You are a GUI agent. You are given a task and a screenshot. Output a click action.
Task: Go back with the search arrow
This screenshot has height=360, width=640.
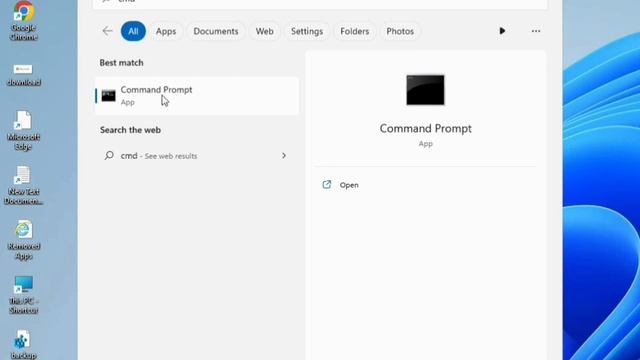[107, 31]
